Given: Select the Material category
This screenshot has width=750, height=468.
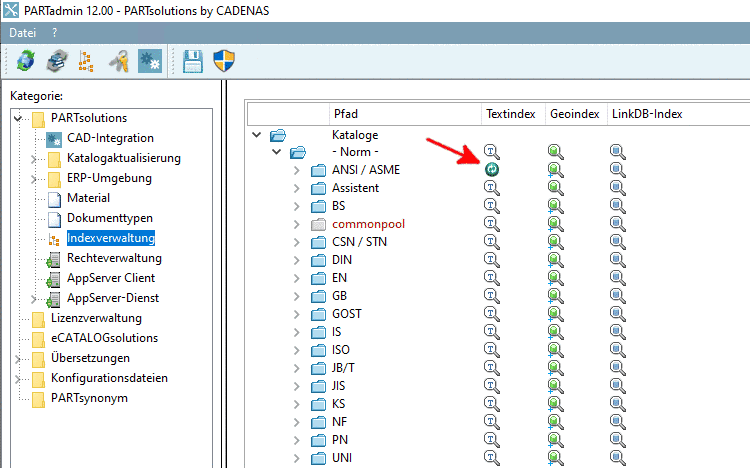Looking at the screenshot, I should tap(88, 198).
